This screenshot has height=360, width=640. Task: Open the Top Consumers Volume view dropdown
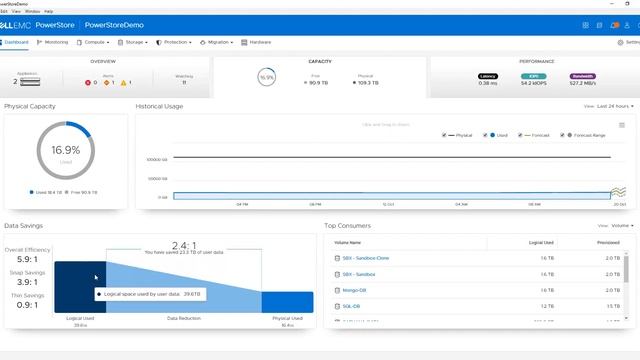[x=622, y=226]
